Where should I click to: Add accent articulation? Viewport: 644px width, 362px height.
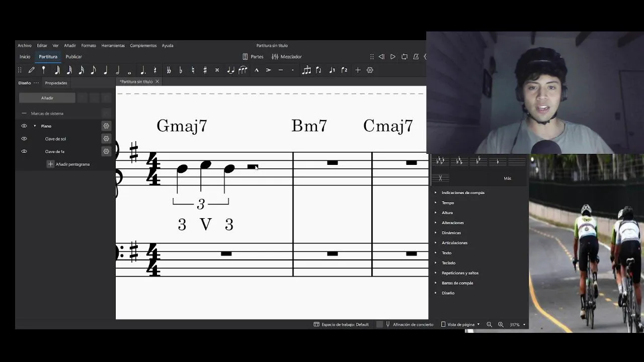(268, 70)
